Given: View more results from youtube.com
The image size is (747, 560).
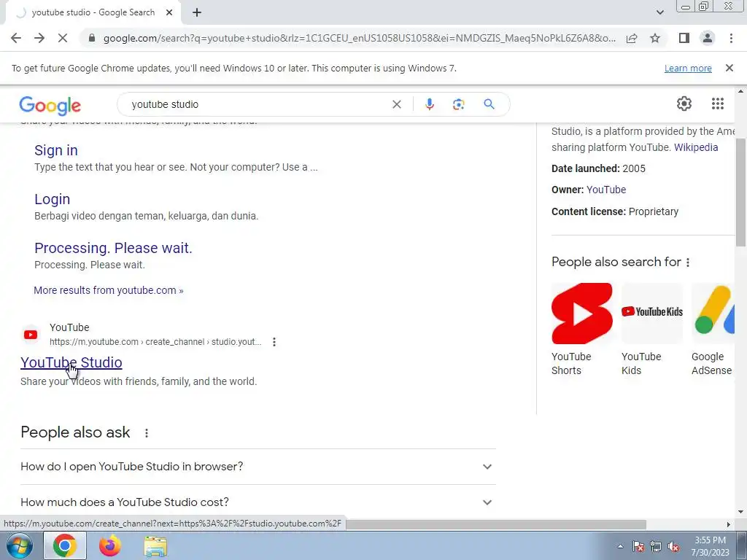Looking at the screenshot, I should (x=108, y=290).
